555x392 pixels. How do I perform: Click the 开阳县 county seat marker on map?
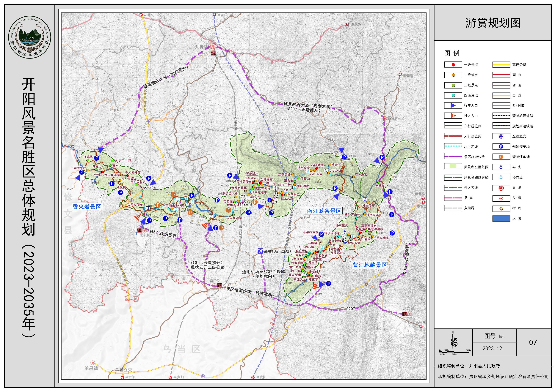[x=213, y=46]
